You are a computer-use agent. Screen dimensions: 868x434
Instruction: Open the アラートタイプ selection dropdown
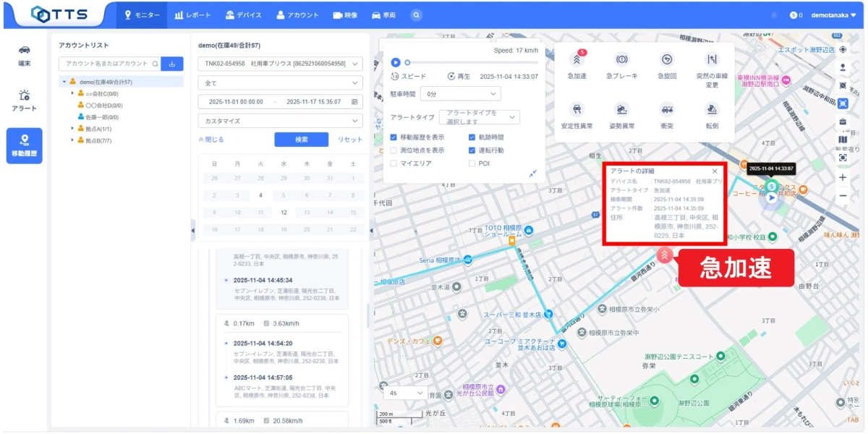481,116
